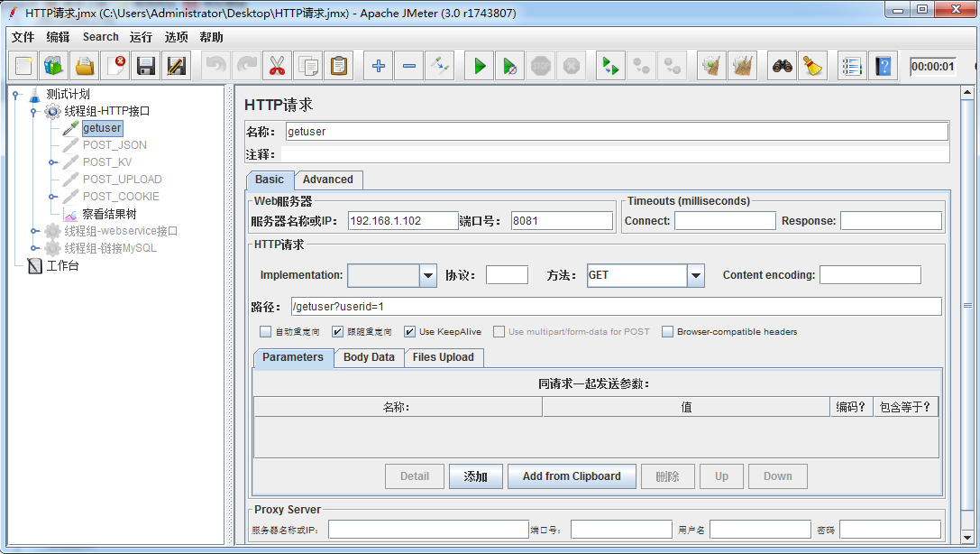Click the Toggle enable/disable icon
The height and width of the screenshot is (554, 980).
[x=439, y=66]
